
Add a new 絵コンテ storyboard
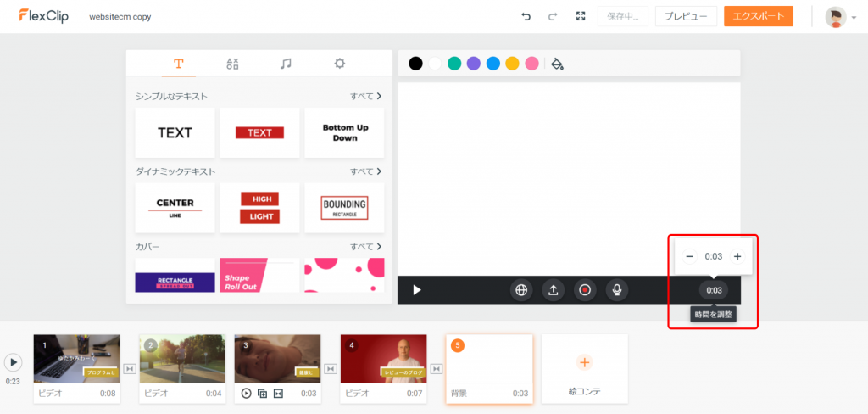[584, 368]
